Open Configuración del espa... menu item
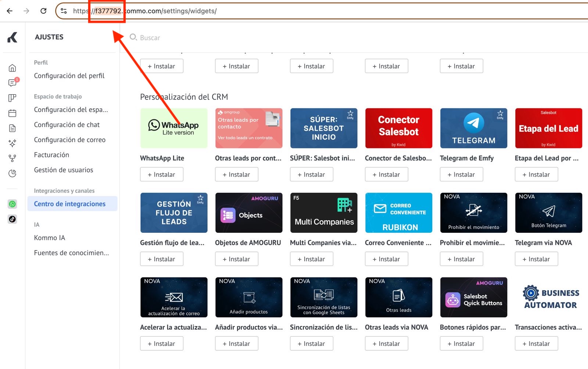 coord(71,109)
